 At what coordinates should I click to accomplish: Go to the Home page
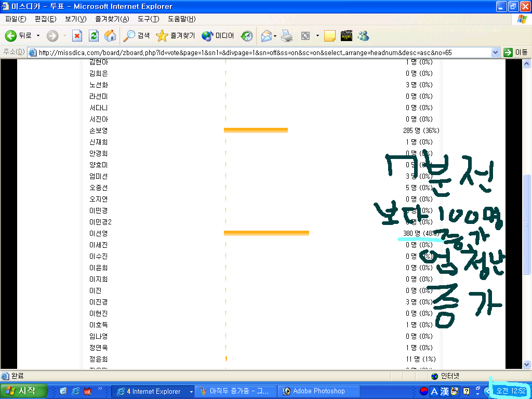coord(110,36)
